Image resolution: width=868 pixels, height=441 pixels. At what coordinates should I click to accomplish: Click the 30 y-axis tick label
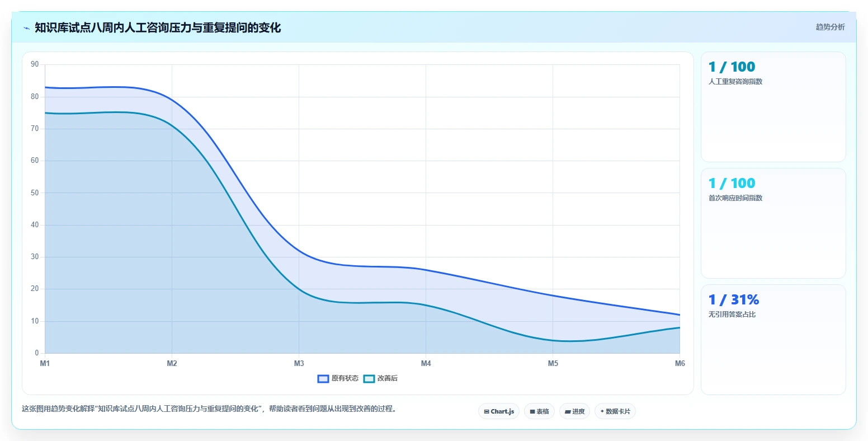coord(35,257)
